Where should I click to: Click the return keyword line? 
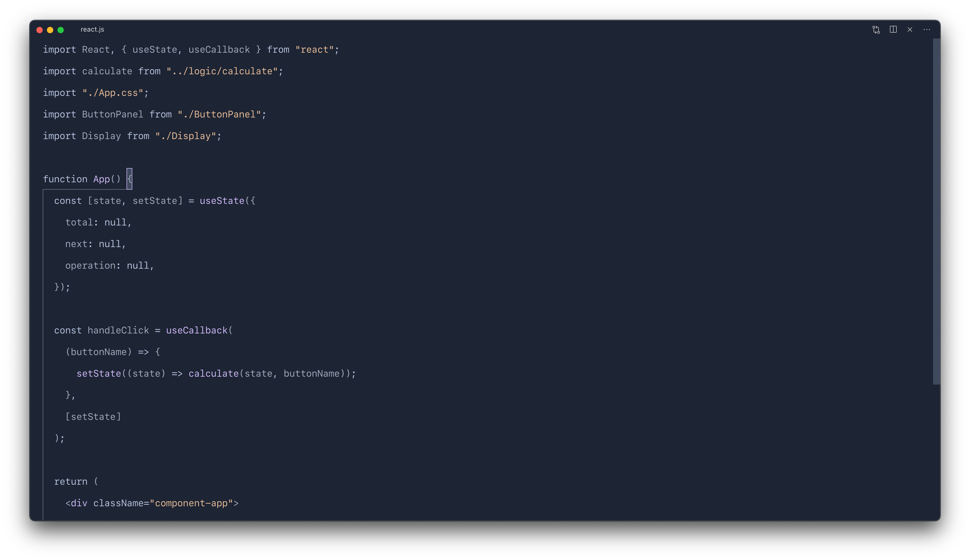click(x=76, y=482)
